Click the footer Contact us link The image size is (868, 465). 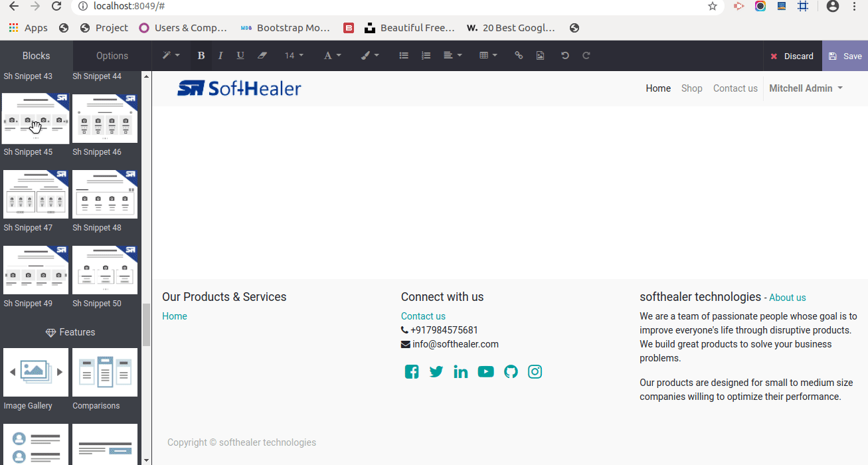click(x=423, y=316)
